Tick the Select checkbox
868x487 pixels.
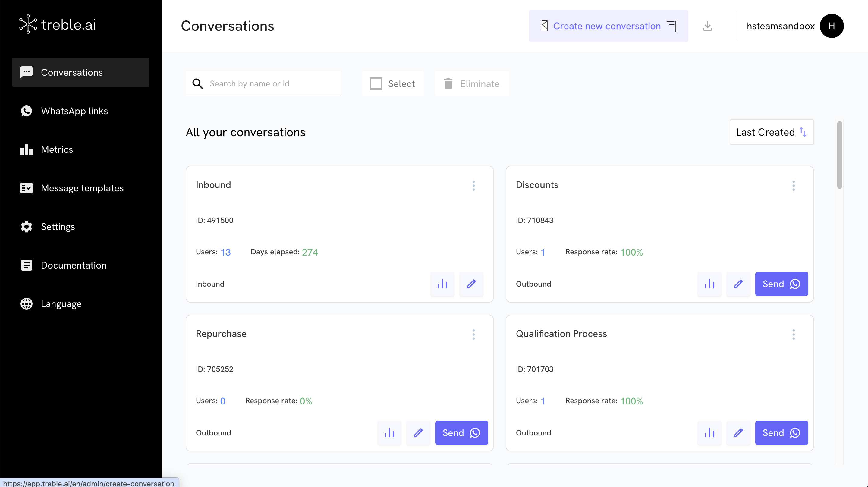[x=376, y=83]
